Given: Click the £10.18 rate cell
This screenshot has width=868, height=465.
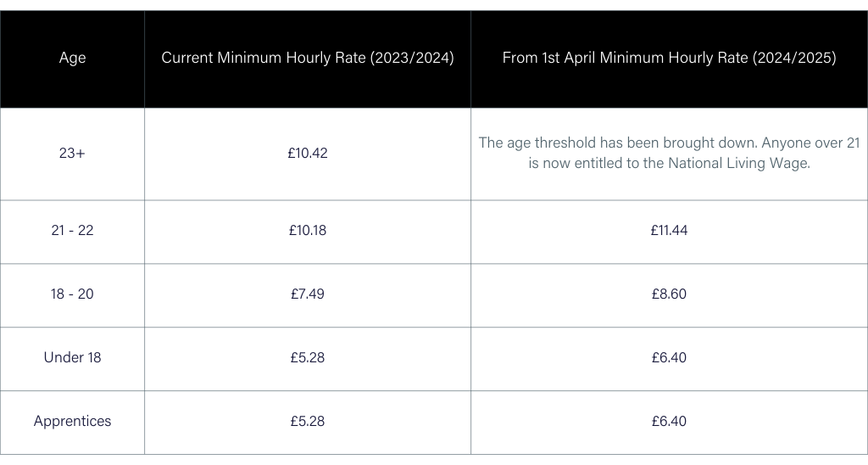Looking at the screenshot, I should pyautogui.click(x=308, y=230).
